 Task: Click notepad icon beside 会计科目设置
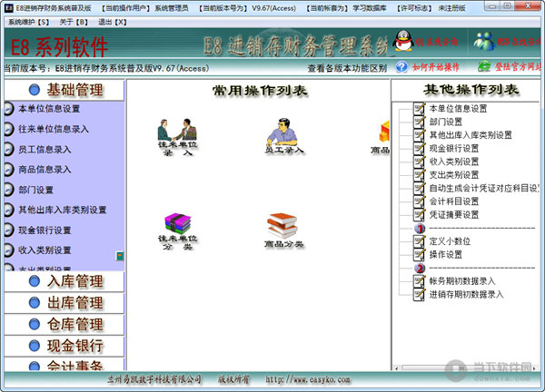[419, 201]
